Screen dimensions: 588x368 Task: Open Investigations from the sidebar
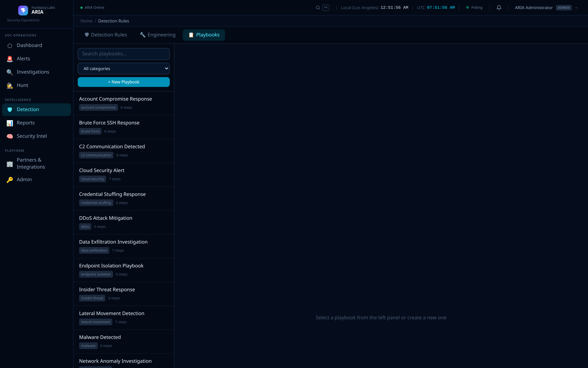(x=36, y=72)
